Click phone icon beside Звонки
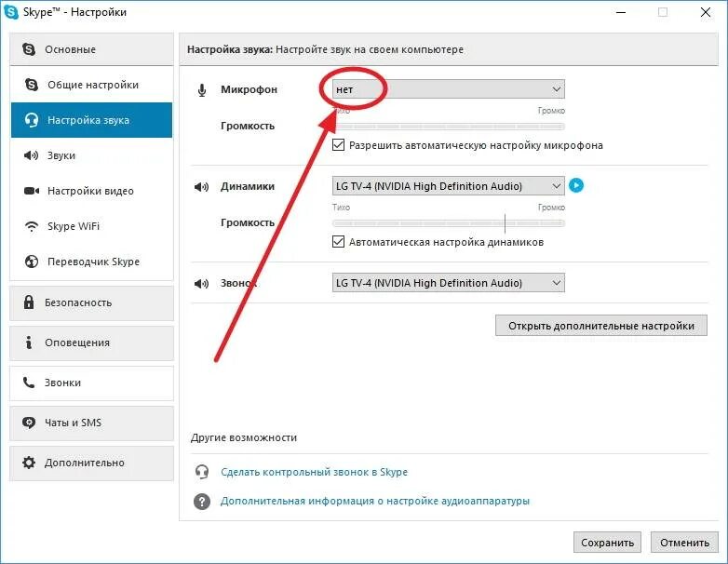The width and height of the screenshot is (728, 564). pos(29,383)
